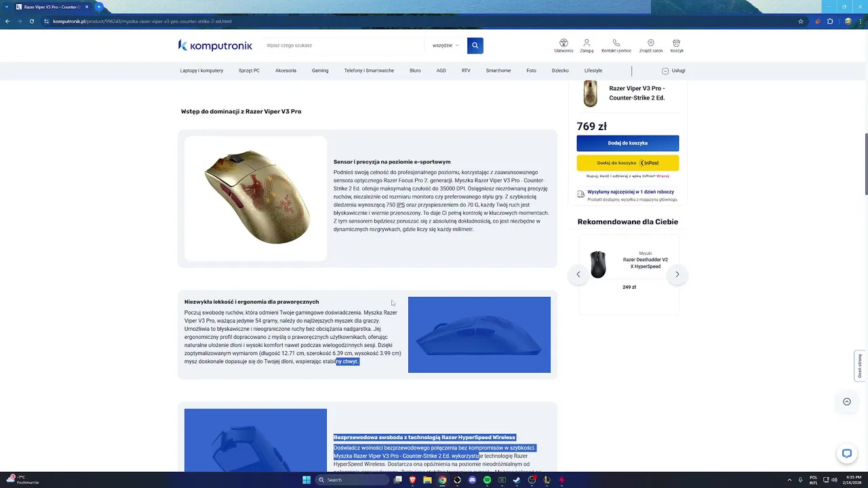Open AGD category

tap(441, 70)
